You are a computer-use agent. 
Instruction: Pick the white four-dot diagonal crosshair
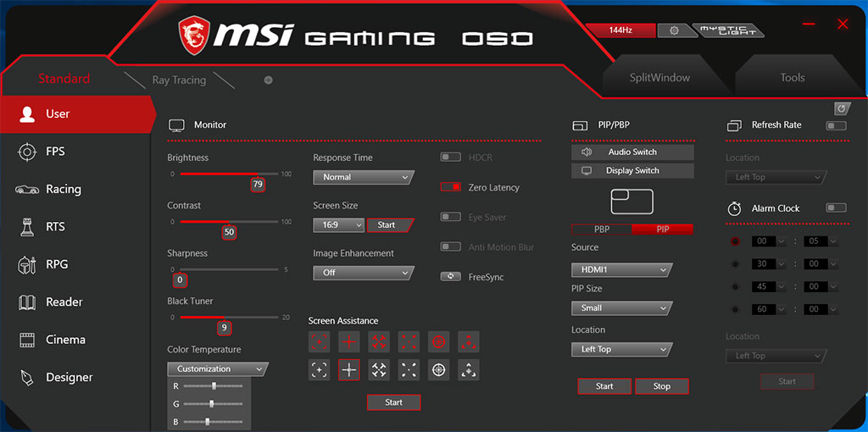(409, 370)
